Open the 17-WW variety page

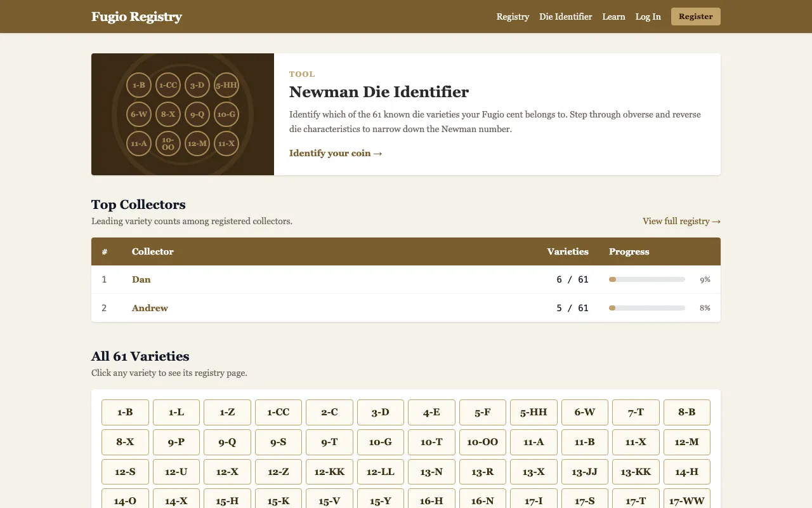[687, 499]
